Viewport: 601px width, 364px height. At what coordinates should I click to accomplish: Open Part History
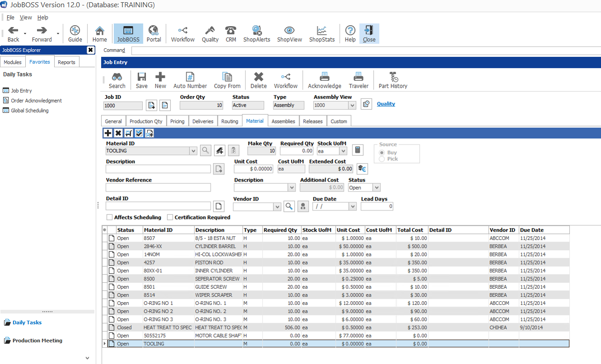(x=393, y=80)
